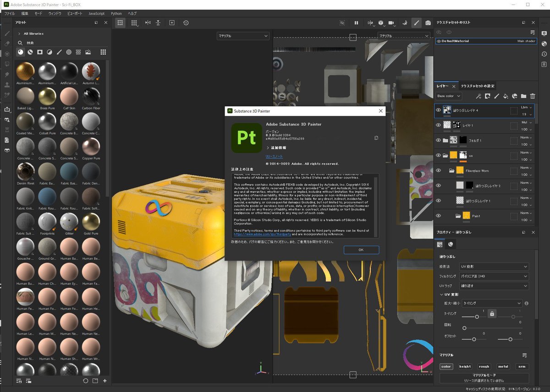Switch asset view to grid icon
The height and width of the screenshot is (392, 550).
(x=103, y=52)
